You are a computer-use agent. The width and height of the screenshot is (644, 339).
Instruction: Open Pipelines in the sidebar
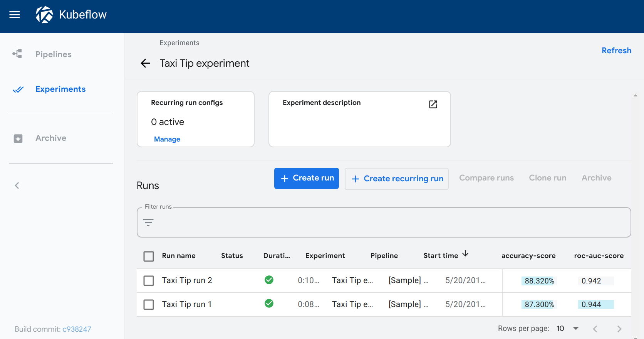click(54, 54)
